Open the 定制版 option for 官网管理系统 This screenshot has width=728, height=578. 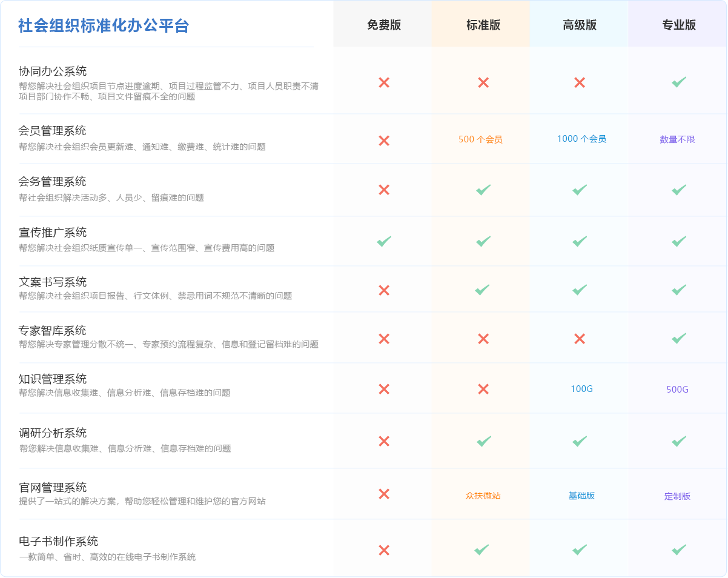pos(678,496)
